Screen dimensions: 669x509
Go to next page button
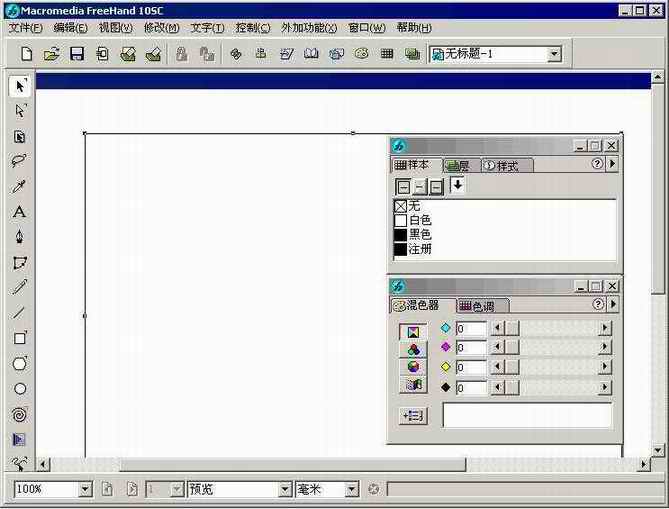pos(132,489)
